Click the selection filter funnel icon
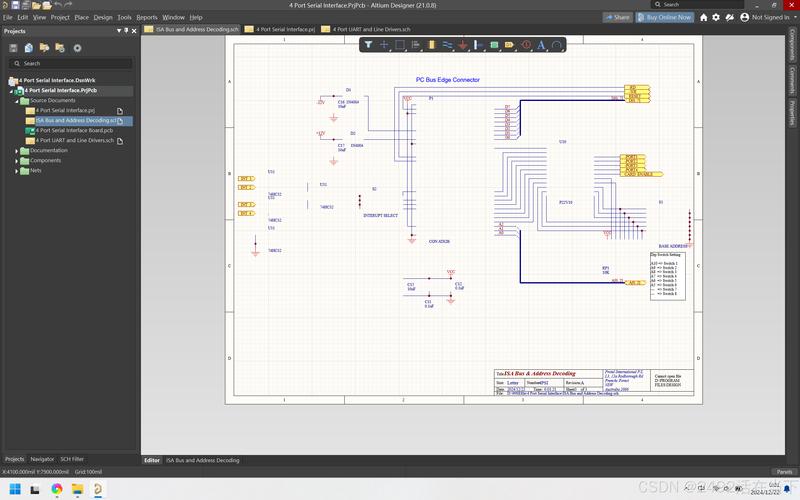 (368, 45)
